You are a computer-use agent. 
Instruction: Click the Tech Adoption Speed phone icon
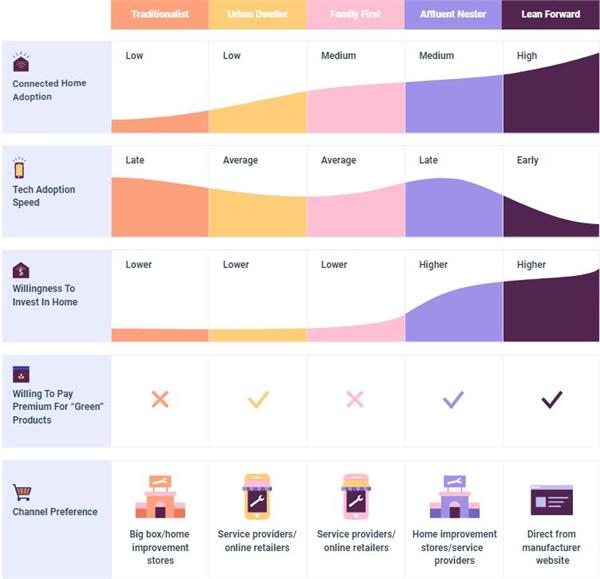click(20, 167)
